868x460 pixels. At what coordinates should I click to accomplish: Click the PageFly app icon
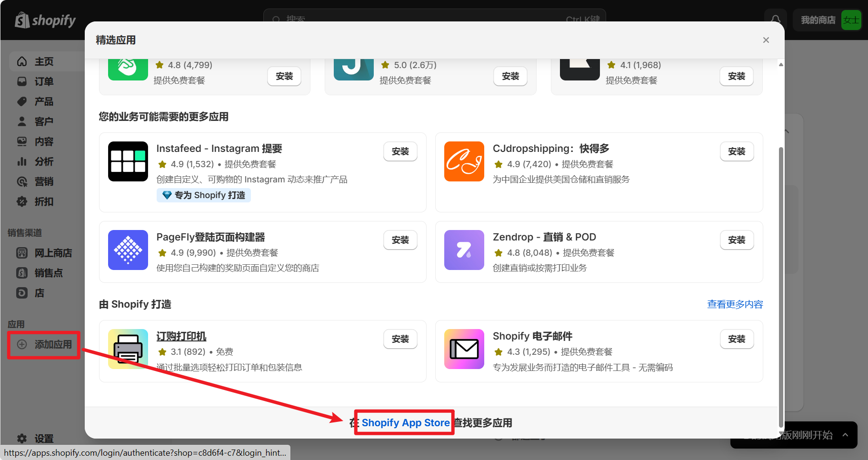coord(128,250)
